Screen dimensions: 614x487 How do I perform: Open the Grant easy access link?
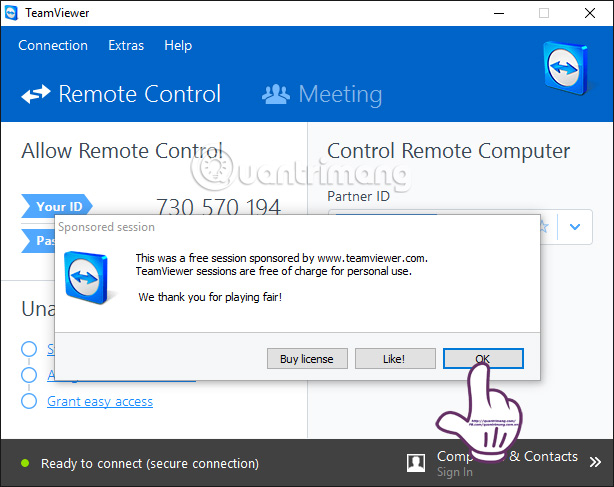[100, 401]
